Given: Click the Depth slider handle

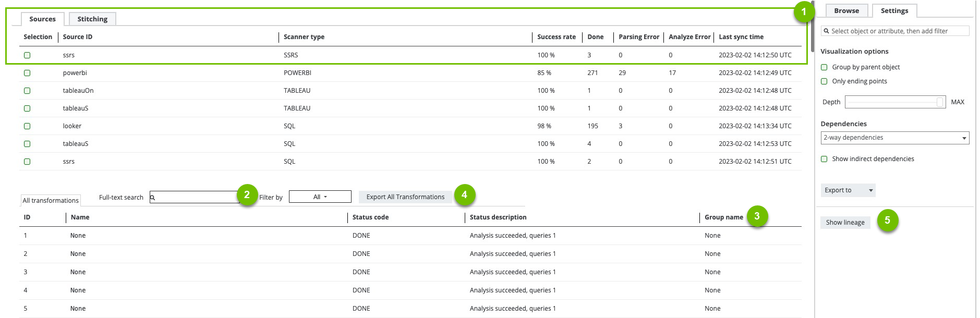Looking at the screenshot, I should pos(940,102).
